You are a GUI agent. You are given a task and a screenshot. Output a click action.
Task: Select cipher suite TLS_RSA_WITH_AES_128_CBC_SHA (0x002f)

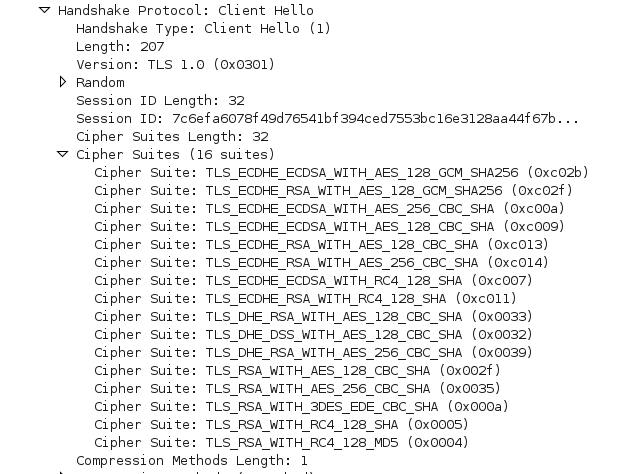[297, 370]
